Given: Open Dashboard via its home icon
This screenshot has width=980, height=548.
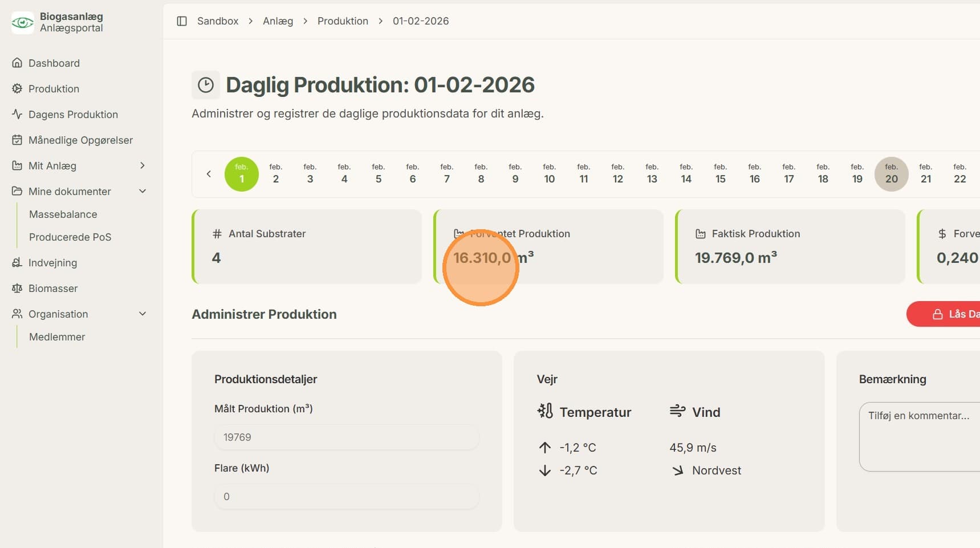Looking at the screenshot, I should coord(17,63).
